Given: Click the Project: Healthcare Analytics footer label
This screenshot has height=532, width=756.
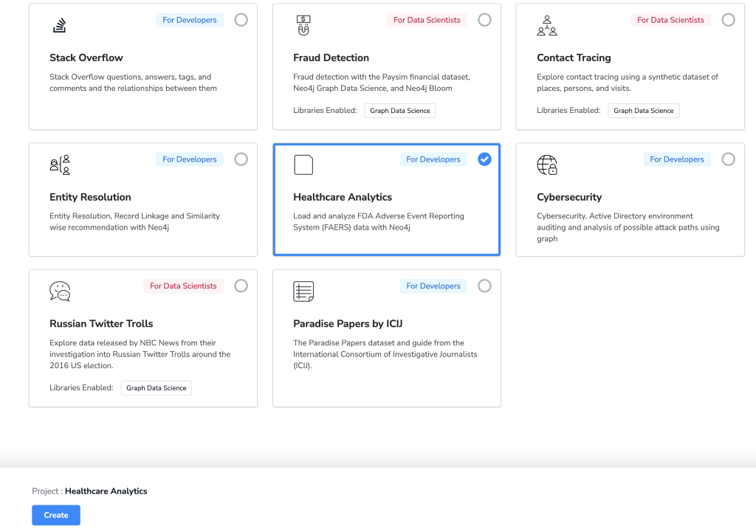Looking at the screenshot, I should click(89, 491).
